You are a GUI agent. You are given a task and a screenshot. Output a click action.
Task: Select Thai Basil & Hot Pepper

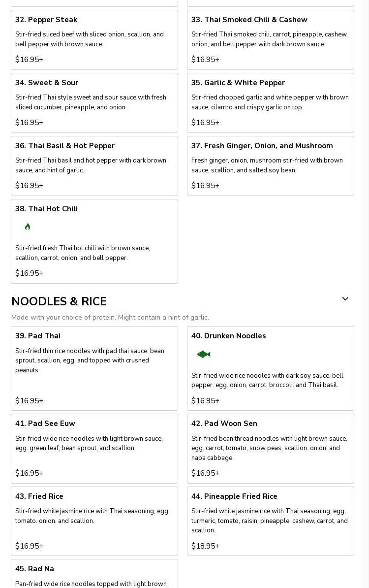point(65,146)
